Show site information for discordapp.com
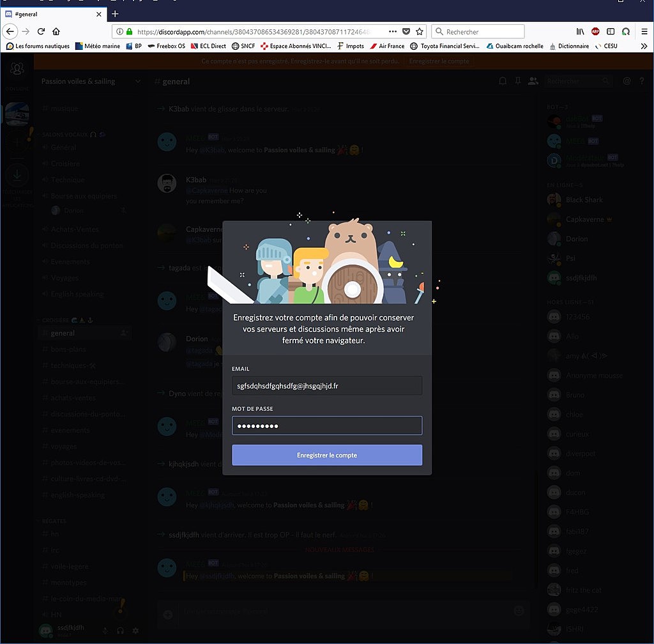This screenshot has height=644, width=654. pyautogui.click(x=119, y=32)
